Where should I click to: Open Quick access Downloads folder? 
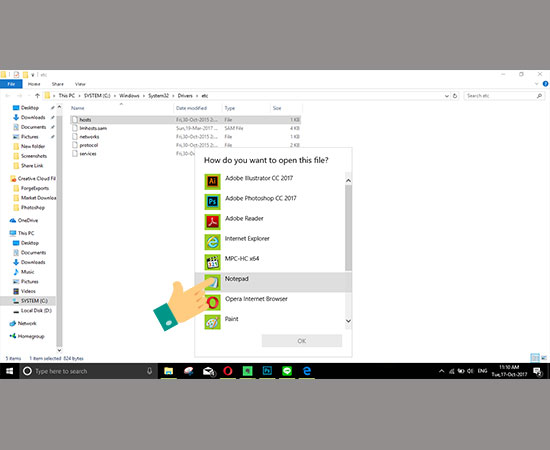click(33, 117)
